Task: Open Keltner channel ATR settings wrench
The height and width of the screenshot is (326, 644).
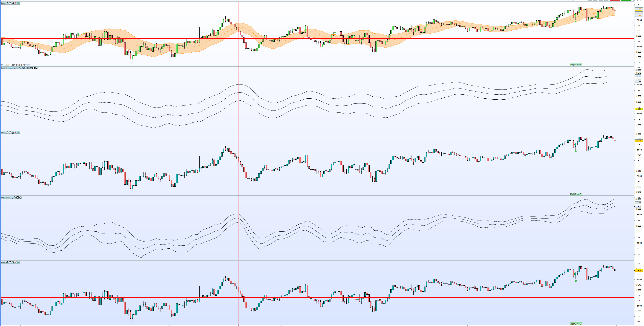Action: click(x=31, y=68)
